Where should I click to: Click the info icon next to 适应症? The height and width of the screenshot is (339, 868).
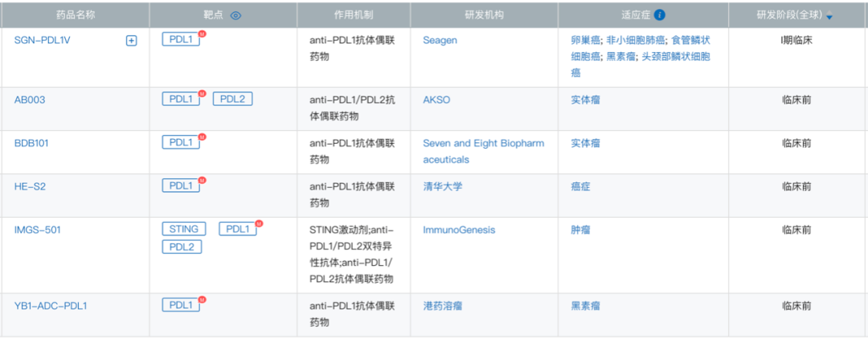tap(659, 15)
